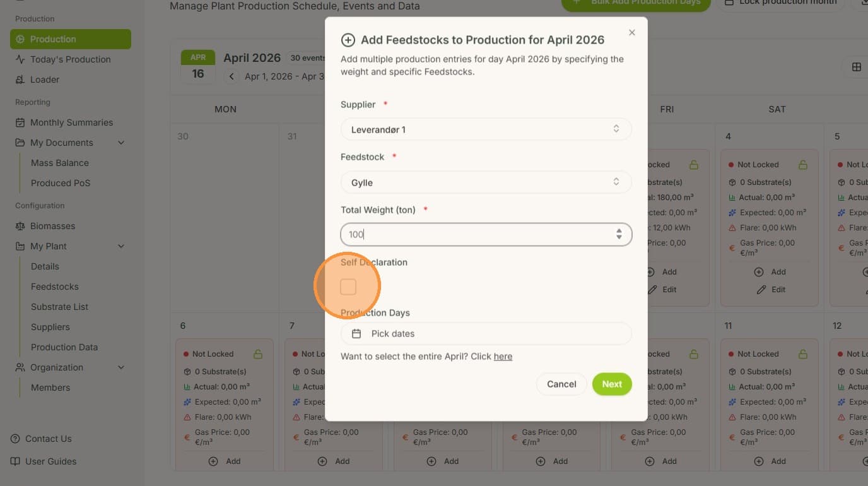Click the grid view icon at top right
The width and height of the screenshot is (868, 486).
[856, 67]
